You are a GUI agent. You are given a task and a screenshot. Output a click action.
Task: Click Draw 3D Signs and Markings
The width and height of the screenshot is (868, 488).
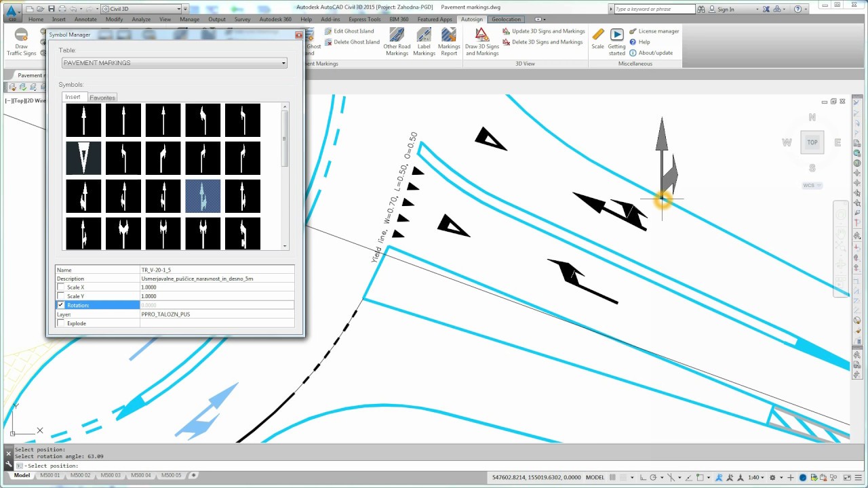pos(482,42)
